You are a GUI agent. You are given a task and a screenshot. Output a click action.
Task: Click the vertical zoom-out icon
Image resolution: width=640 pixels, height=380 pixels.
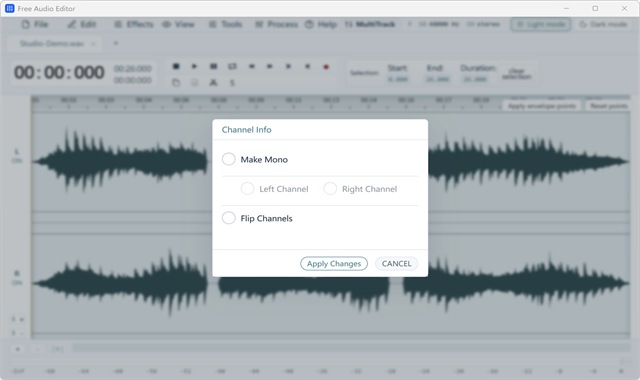pos(18,333)
